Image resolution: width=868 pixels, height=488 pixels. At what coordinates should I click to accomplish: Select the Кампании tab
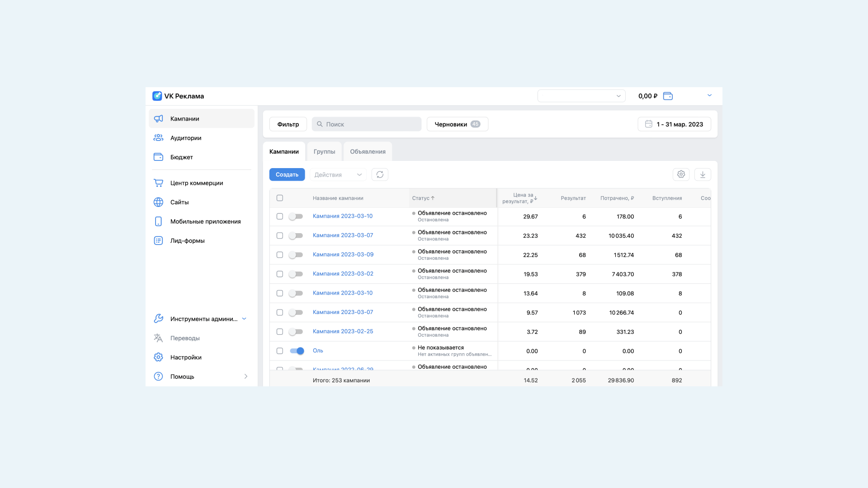click(284, 151)
